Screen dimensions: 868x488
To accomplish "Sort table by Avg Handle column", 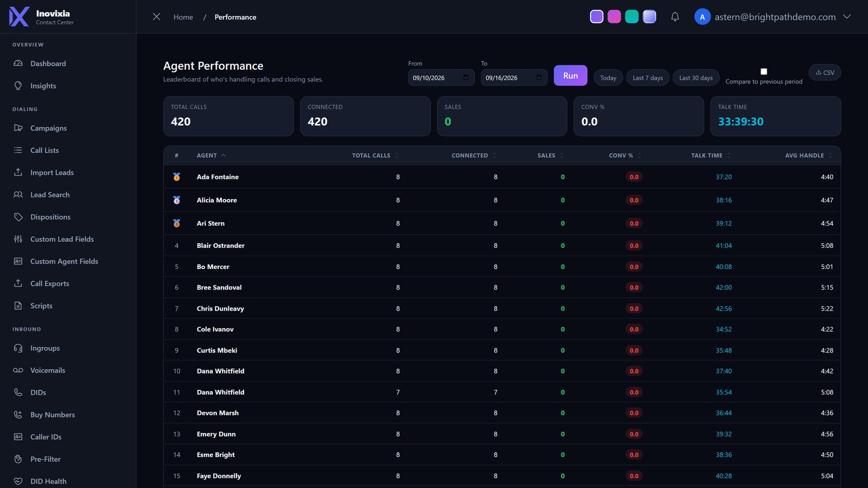I will click(808, 156).
